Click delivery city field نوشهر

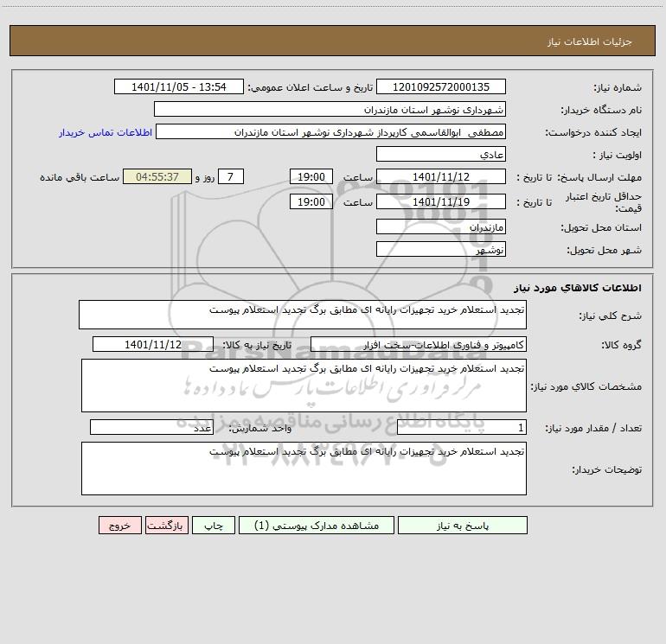click(x=441, y=249)
